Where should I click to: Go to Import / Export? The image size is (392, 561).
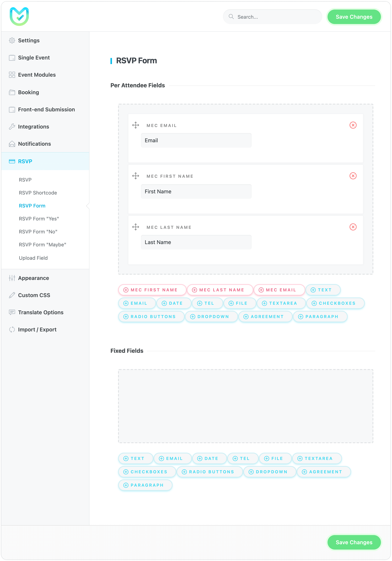pyautogui.click(x=37, y=329)
